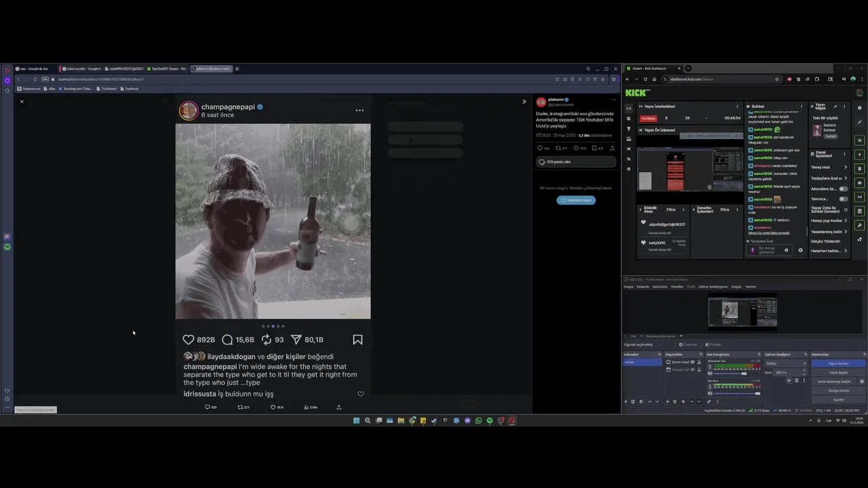Image resolution: width=868 pixels, height=488 pixels.
Task: Toggle visibility of Pencere Yakalama source
Action: [x=692, y=369]
